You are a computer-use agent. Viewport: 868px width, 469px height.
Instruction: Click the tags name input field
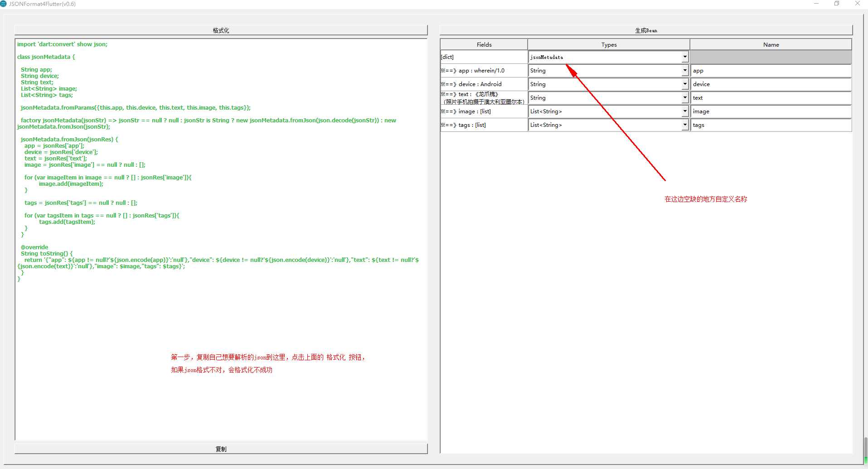tap(771, 125)
